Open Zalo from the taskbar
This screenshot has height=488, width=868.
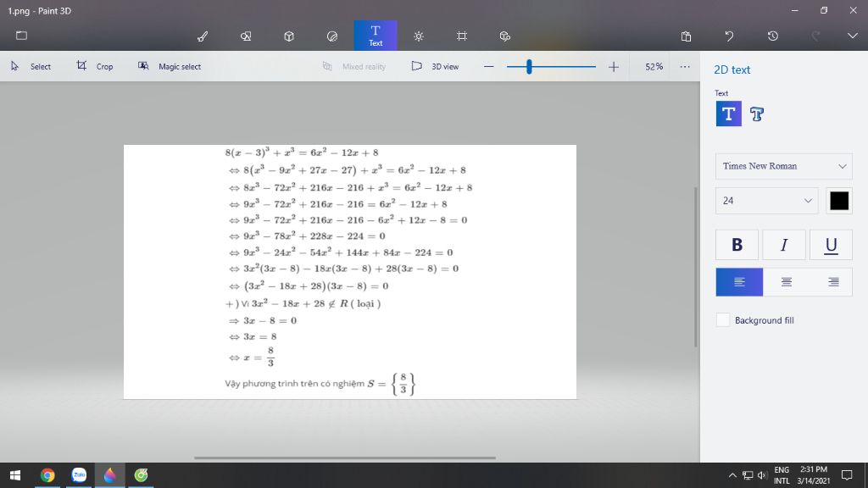(x=79, y=475)
